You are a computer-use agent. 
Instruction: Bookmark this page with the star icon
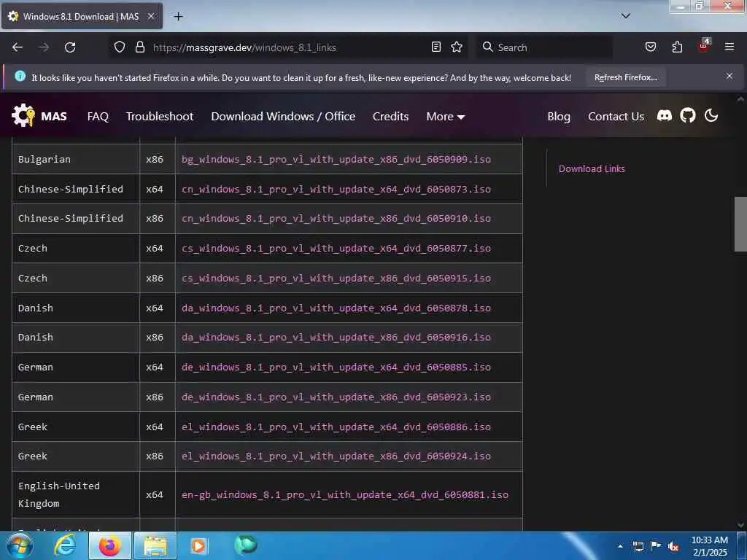point(457,47)
